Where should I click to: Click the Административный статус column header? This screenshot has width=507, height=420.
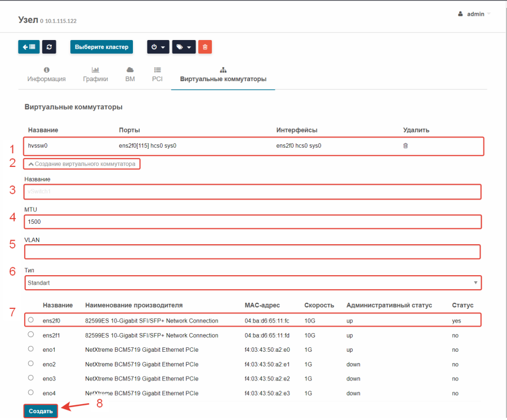click(x=389, y=305)
